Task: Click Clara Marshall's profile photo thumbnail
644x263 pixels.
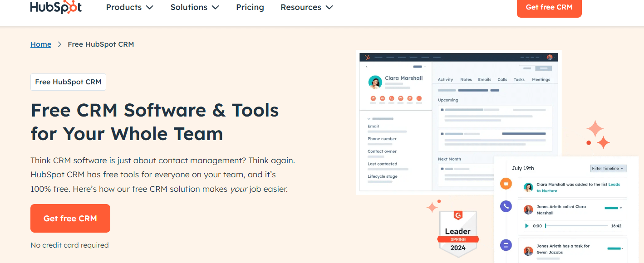Action: 375,82
